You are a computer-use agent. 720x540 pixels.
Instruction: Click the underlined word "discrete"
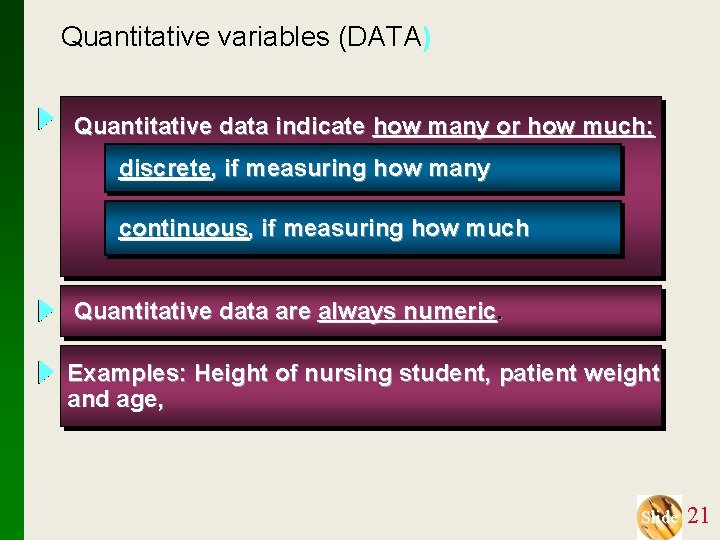click(165, 169)
